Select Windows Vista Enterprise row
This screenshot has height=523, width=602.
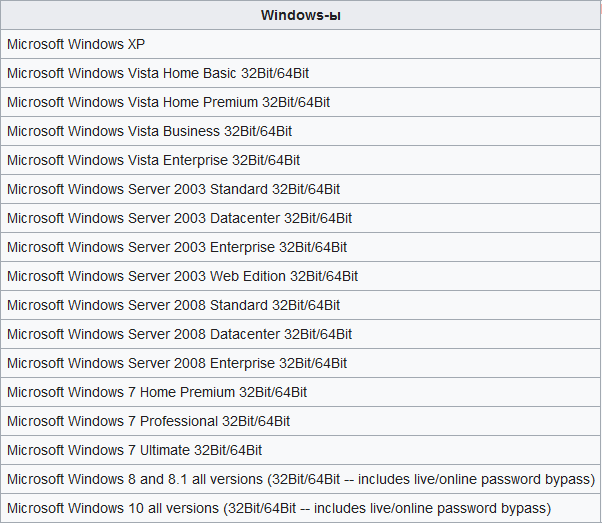(x=153, y=160)
